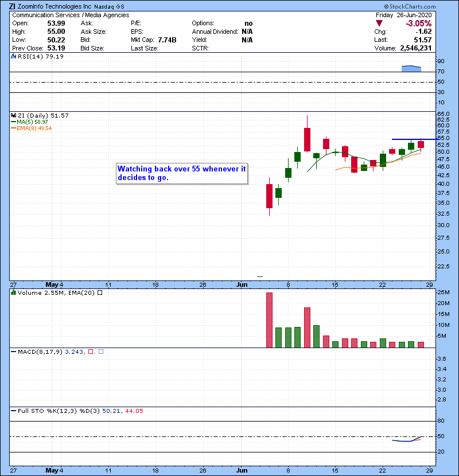The height and width of the screenshot is (476, 459).
Task: Click the dark blue MACD legend line marker
Action: pyautogui.click(x=13, y=352)
